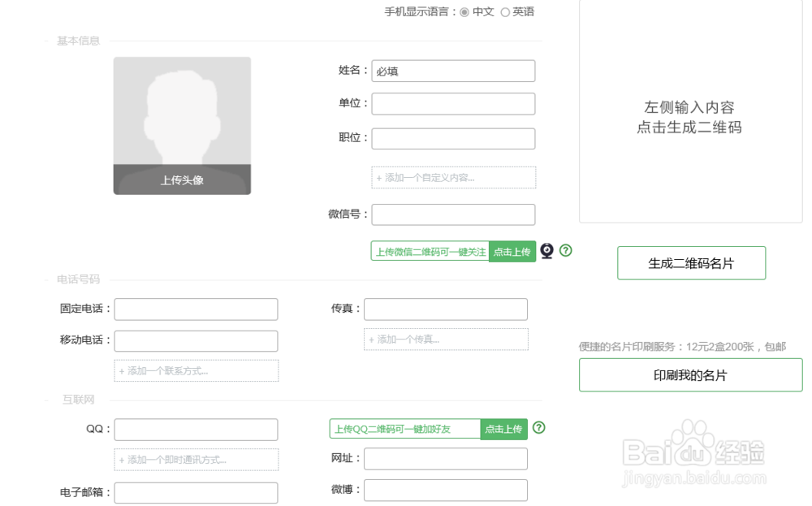The image size is (812, 506).
Task: Click the 微信号 WeChat ID input
Action: point(453,214)
